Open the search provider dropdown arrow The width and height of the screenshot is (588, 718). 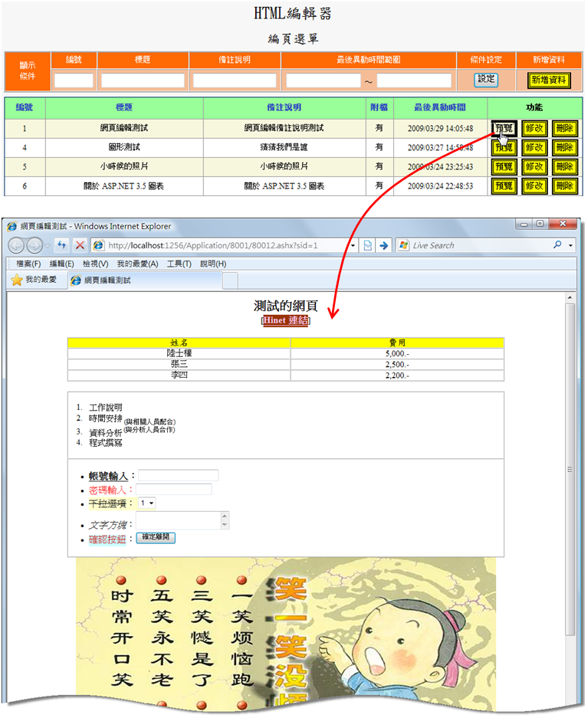pyautogui.click(x=570, y=245)
